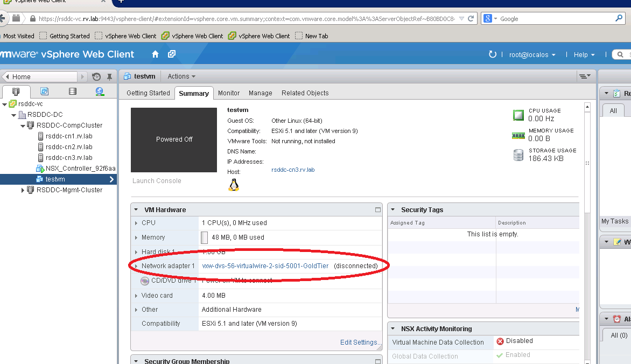
Task: Open the Actions dropdown menu
Action: pos(181,76)
